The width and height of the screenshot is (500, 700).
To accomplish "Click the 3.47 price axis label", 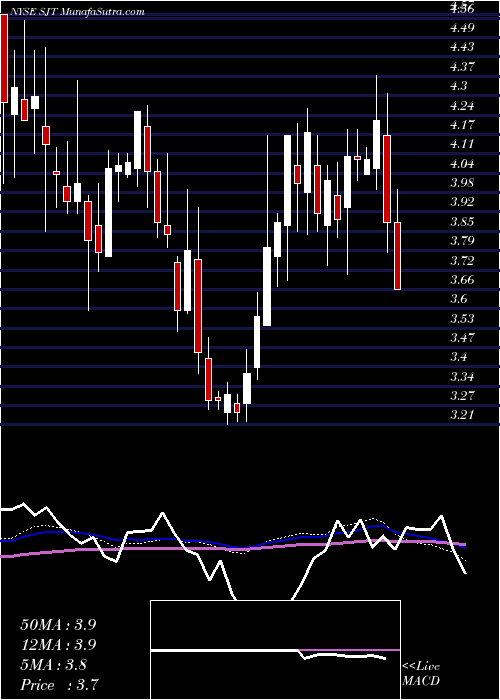I will click(462, 338).
